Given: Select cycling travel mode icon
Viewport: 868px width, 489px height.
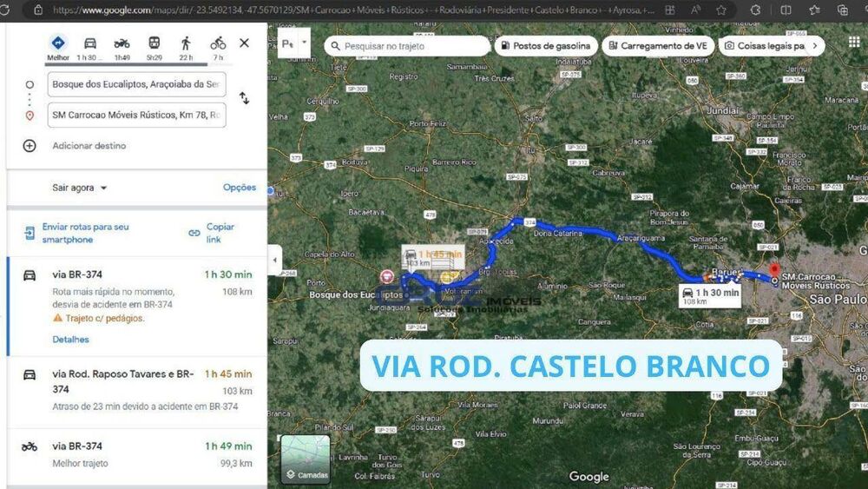Looking at the screenshot, I should tap(218, 43).
